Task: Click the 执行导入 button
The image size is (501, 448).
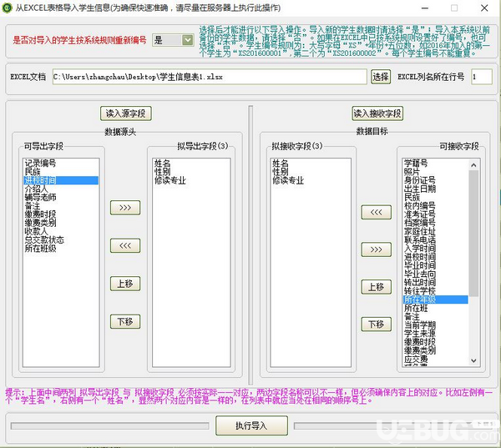Action: 251,425
